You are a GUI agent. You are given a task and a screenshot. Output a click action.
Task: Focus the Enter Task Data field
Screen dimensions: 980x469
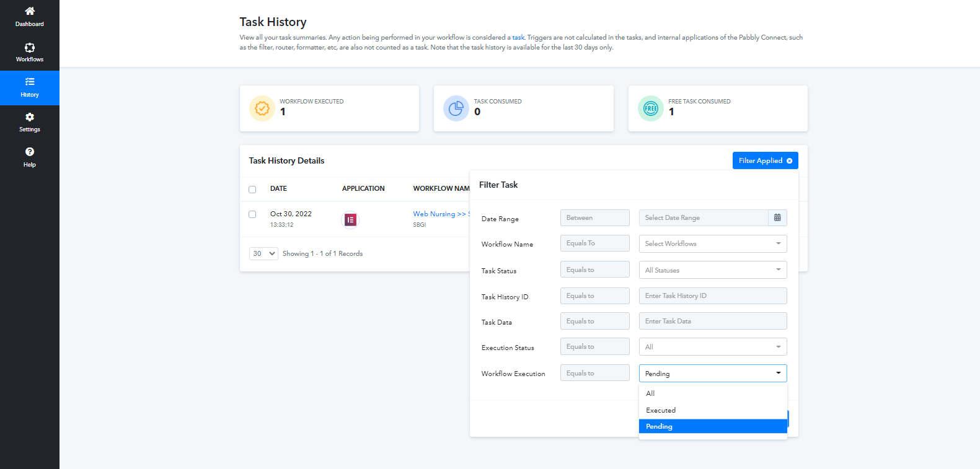pyautogui.click(x=713, y=321)
